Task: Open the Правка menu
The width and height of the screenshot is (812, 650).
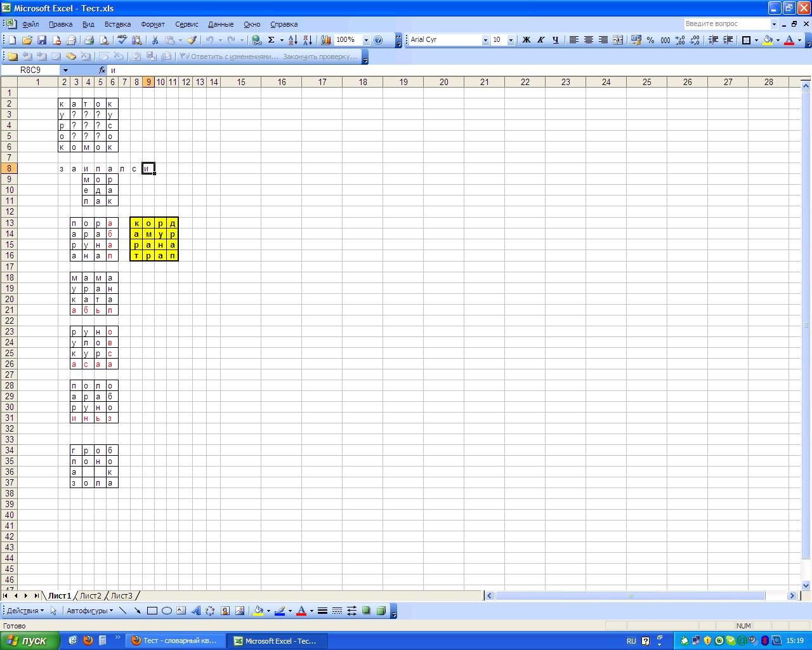Action: tap(60, 24)
